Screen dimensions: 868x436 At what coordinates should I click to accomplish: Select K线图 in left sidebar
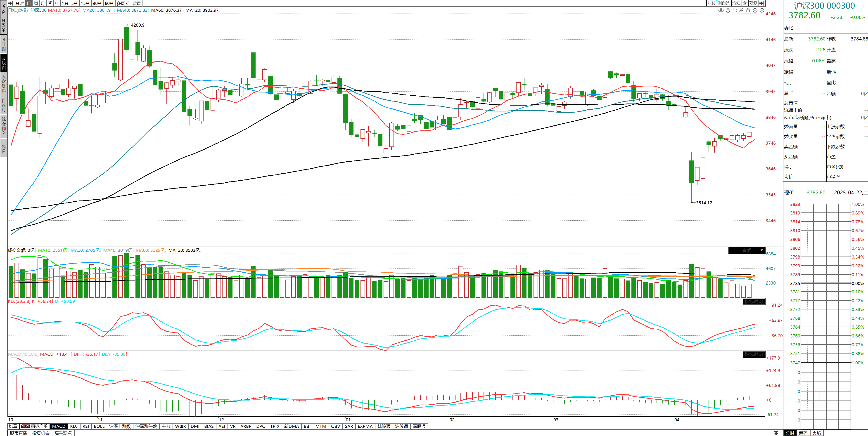coord(3,63)
